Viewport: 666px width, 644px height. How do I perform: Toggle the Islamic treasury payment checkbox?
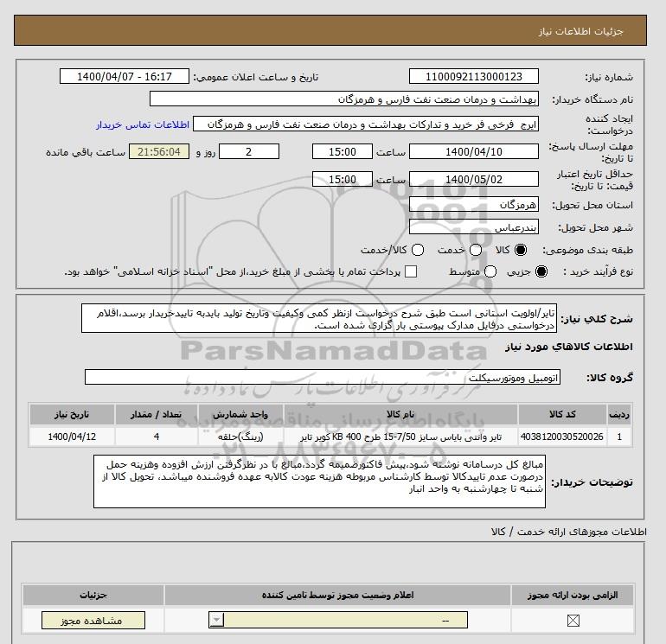tap(411, 271)
